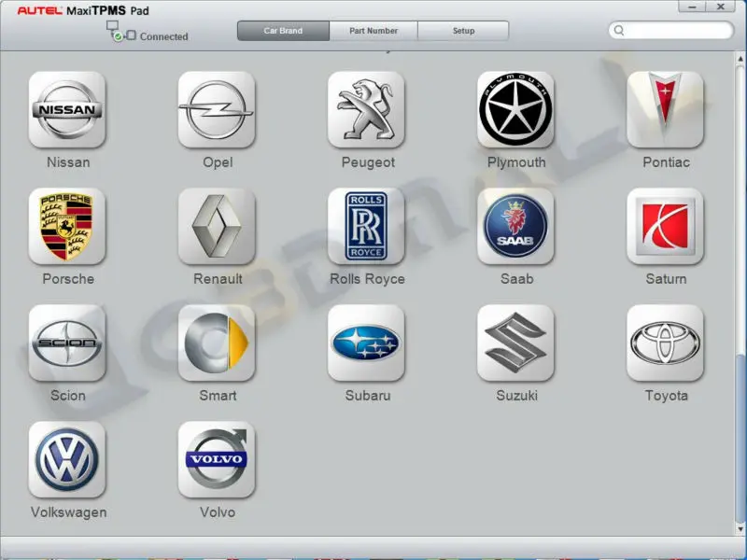Click the Peugeot text label
Screen dimensions: 747x560
coord(368,162)
